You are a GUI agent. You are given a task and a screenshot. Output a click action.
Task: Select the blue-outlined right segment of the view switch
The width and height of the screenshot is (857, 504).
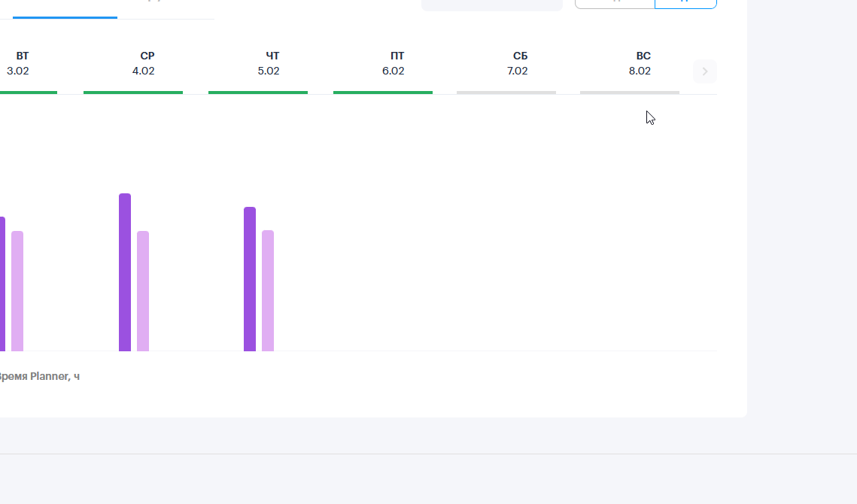pos(685,3)
